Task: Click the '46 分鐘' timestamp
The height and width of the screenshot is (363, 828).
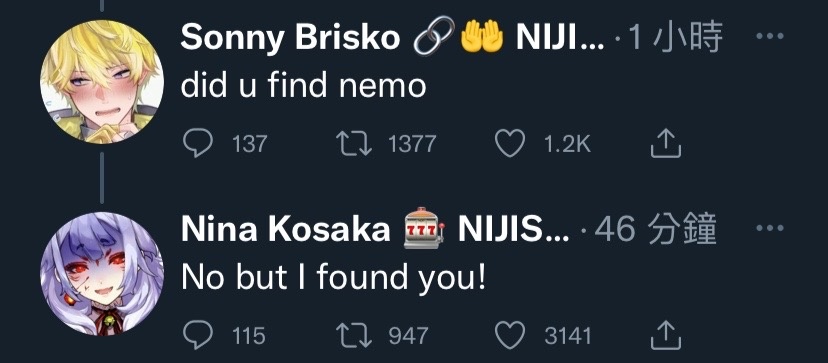Action: point(656,229)
